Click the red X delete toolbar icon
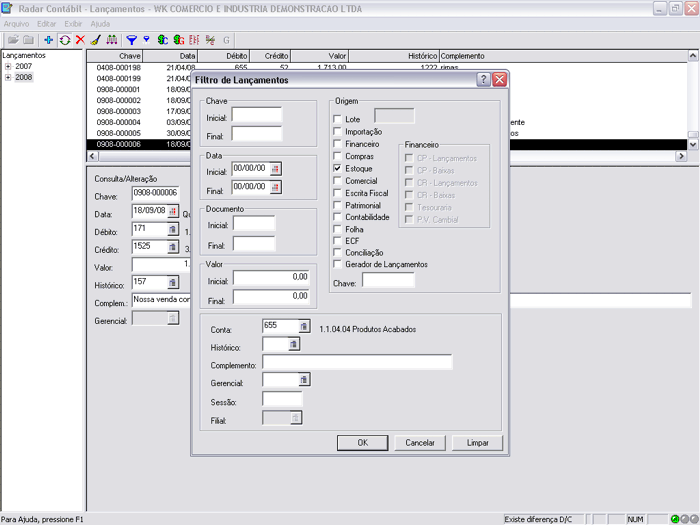The image size is (700, 525). [x=80, y=40]
